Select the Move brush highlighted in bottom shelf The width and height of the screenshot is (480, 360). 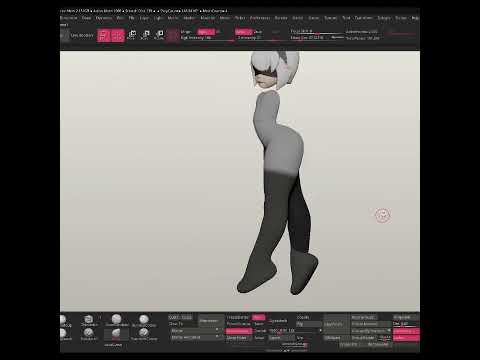[x=116, y=334]
